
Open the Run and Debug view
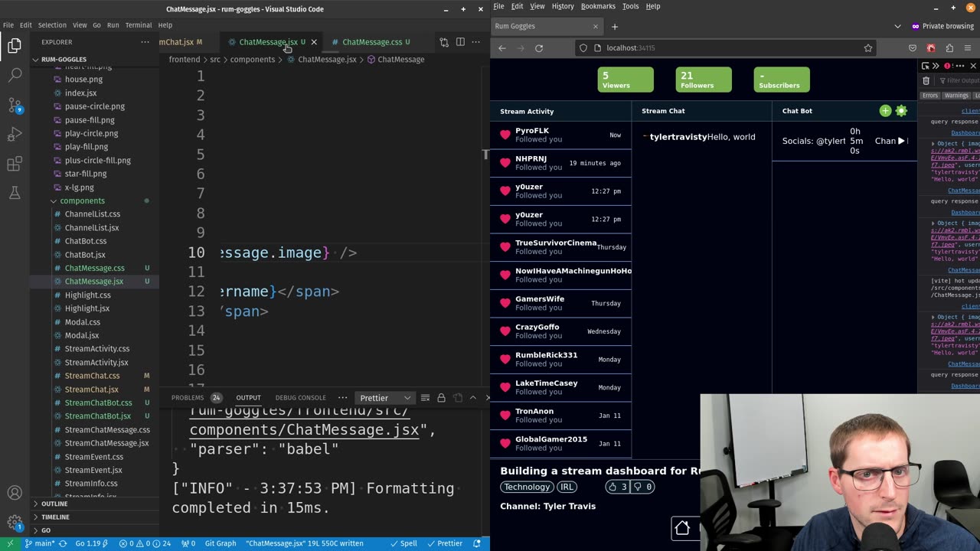click(15, 135)
